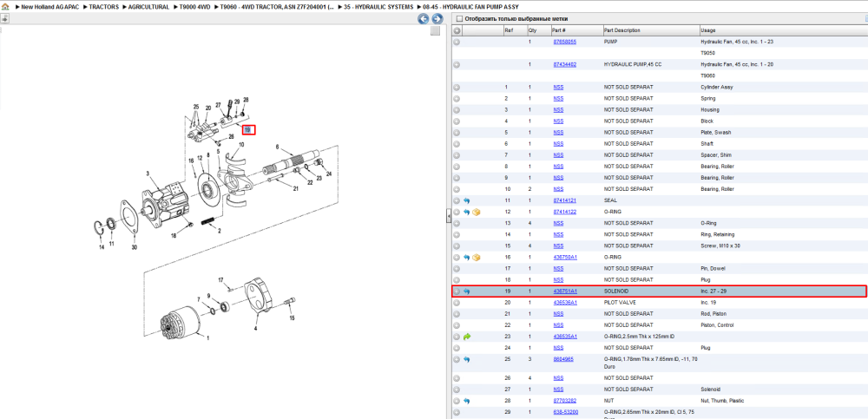The image size is (868, 419).
Task: Click the 'PILOT VALVE' description cell
Action: [x=620, y=303]
